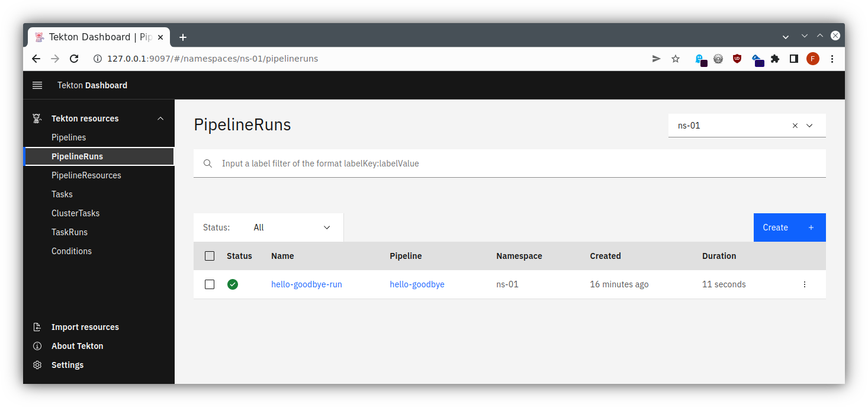868x407 pixels.
Task: Click the green success status icon
Action: 233,284
